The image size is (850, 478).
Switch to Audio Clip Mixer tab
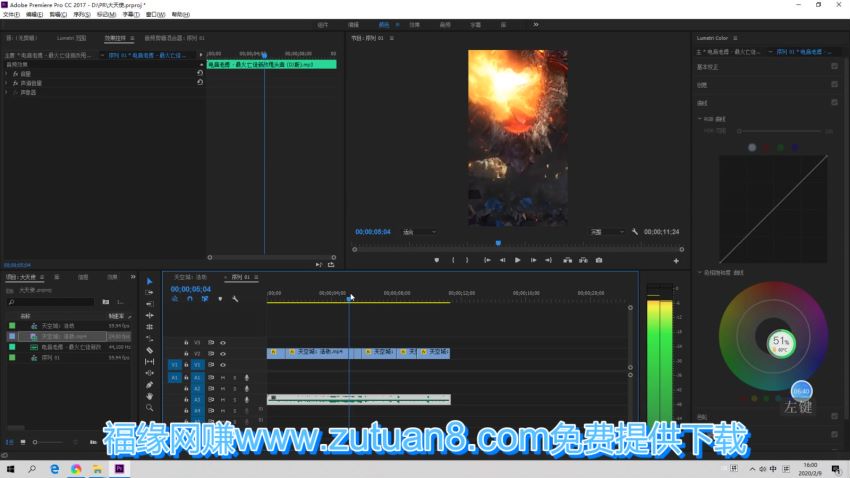click(174, 38)
